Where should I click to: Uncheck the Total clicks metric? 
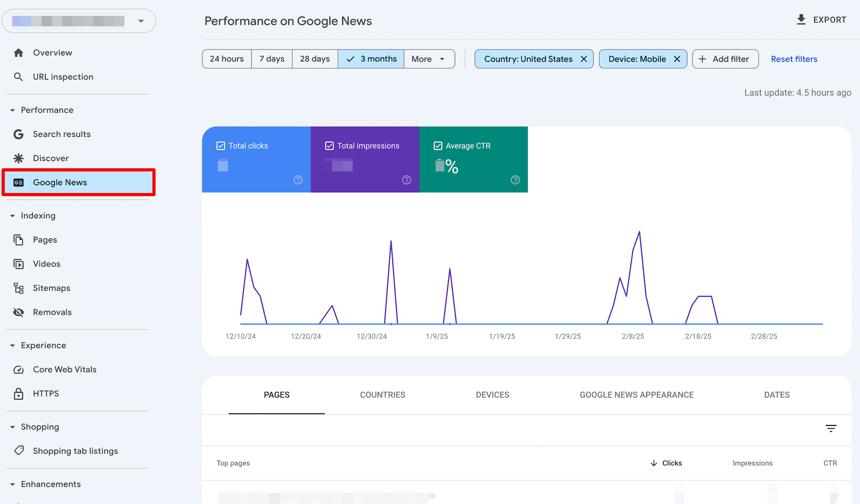[x=221, y=146]
